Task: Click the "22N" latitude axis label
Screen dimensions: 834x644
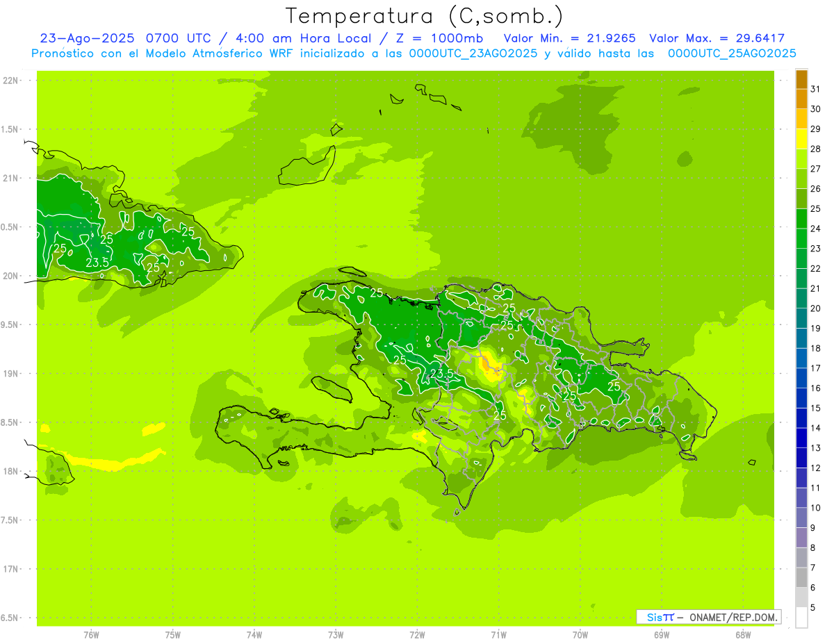Action: coord(10,81)
